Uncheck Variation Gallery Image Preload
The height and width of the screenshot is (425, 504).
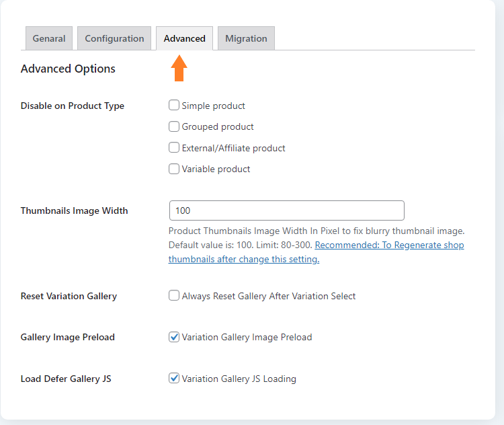coord(174,337)
